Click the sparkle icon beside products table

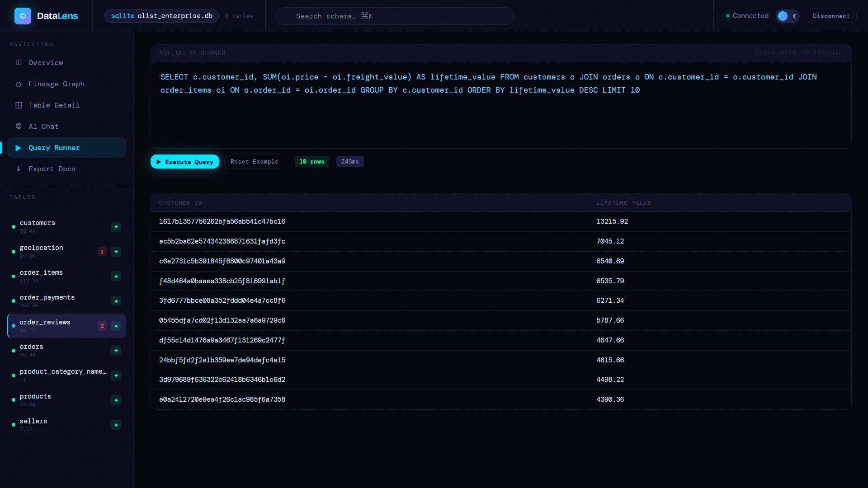pos(116,400)
